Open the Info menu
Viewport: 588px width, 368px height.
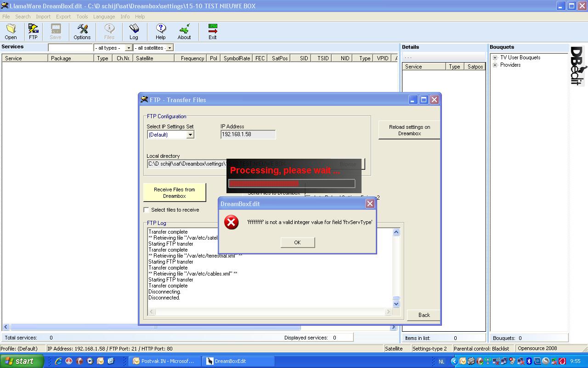tap(125, 17)
